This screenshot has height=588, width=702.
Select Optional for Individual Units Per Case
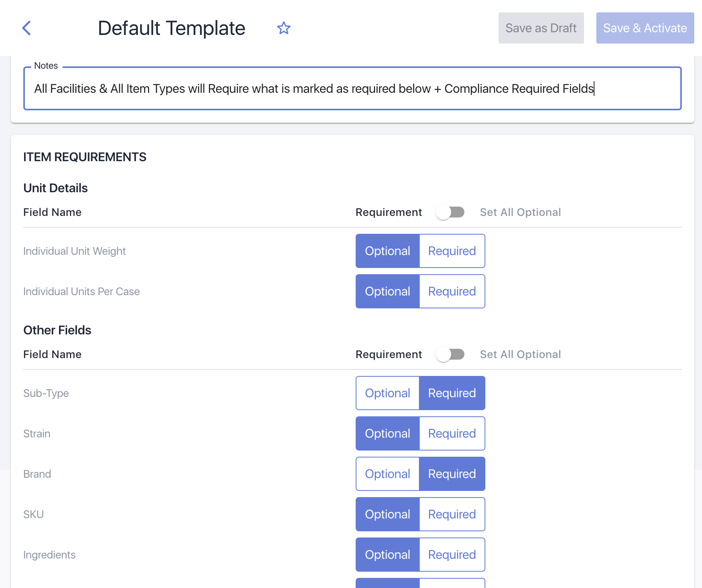[387, 291]
